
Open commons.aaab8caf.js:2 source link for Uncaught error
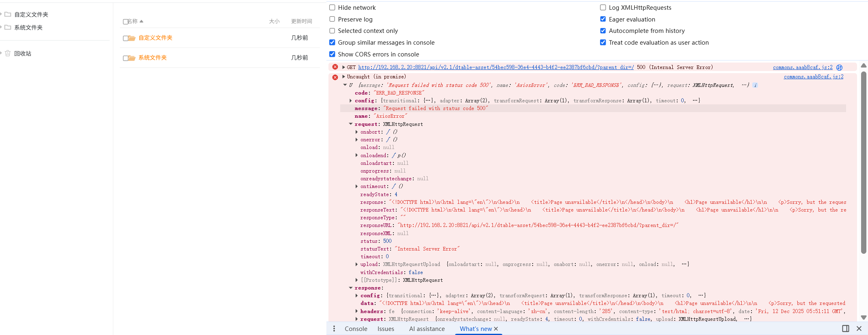[813, 77]
